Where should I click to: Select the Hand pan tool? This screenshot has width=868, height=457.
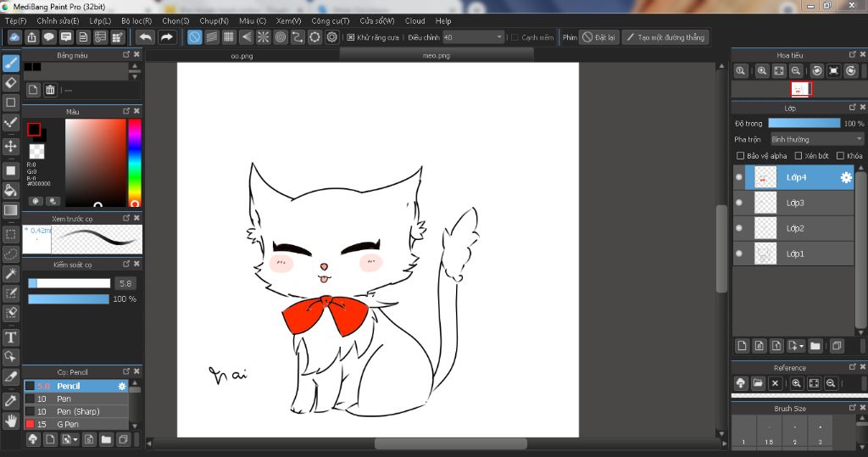pos(11,421)
